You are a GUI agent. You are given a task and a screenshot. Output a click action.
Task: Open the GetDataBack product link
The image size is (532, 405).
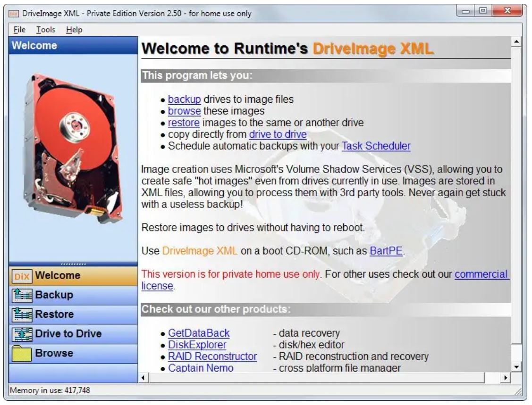click(x=199, y=333)
